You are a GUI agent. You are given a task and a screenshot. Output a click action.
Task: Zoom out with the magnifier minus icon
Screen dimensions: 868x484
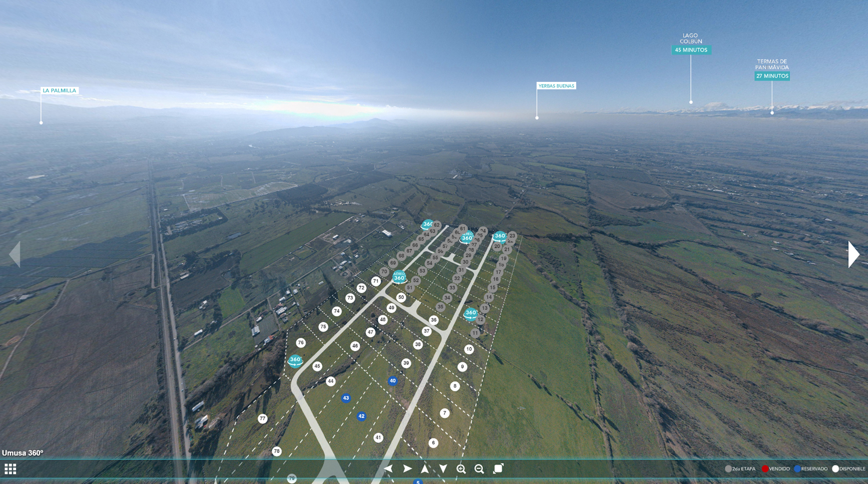coord(479,469)
